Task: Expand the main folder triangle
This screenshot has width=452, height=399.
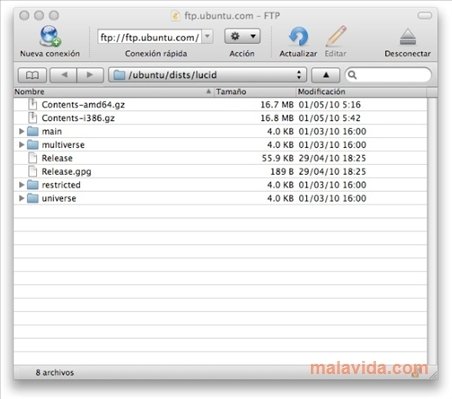Action: point(22,131)
